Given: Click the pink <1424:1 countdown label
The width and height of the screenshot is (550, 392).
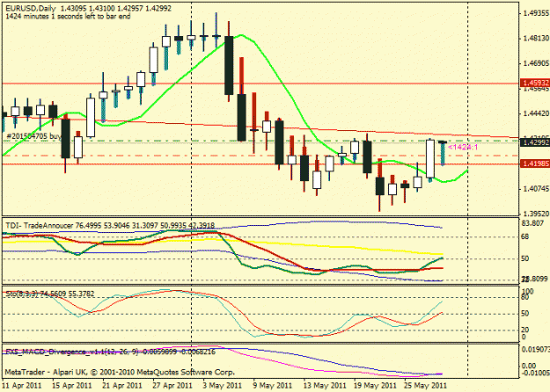Looking at the screenshot, I should [x=463, y=147].
